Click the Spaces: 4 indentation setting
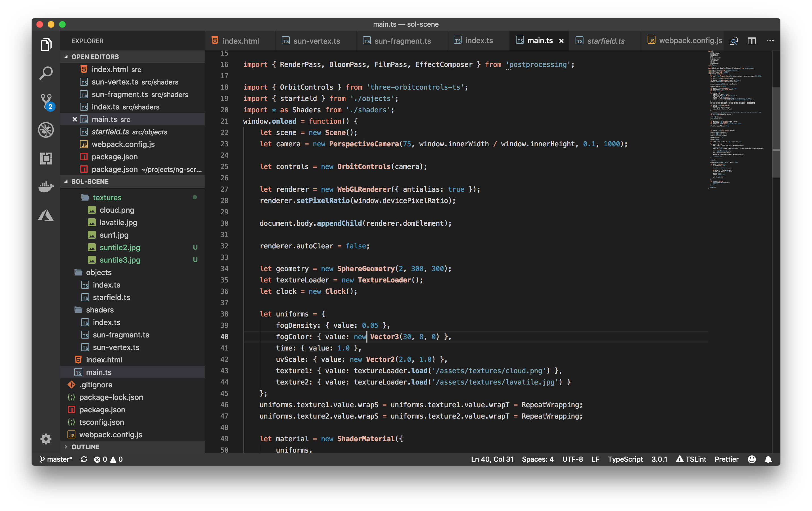This screenshot has height=511, width=812. 538,459
